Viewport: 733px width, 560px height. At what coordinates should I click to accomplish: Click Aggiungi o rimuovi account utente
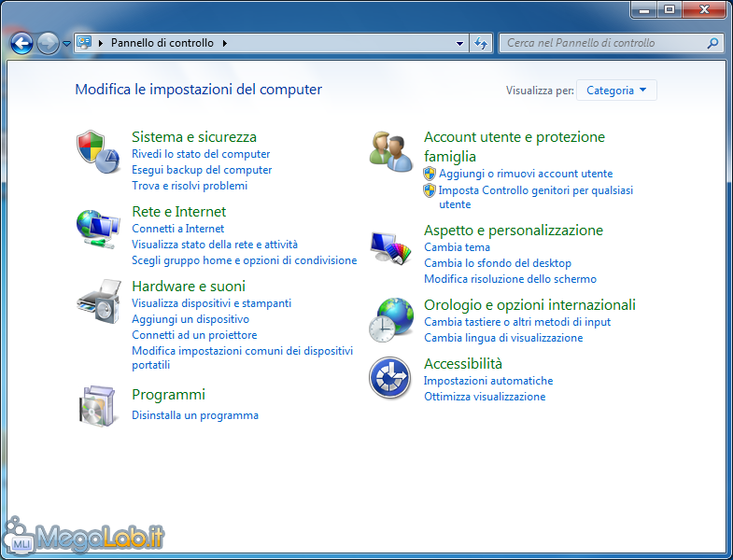[526, 174]
